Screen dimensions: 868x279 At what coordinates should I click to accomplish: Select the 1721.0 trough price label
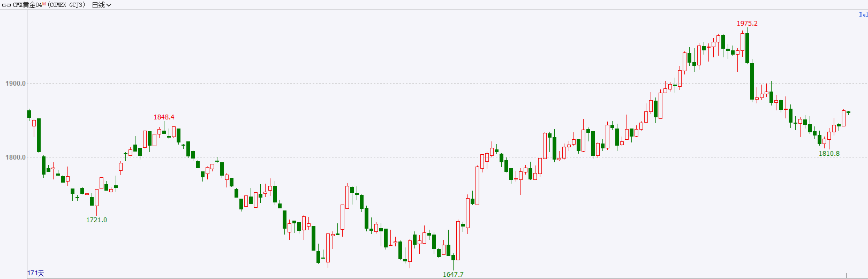pyautogui.click(x=96, y=220)
